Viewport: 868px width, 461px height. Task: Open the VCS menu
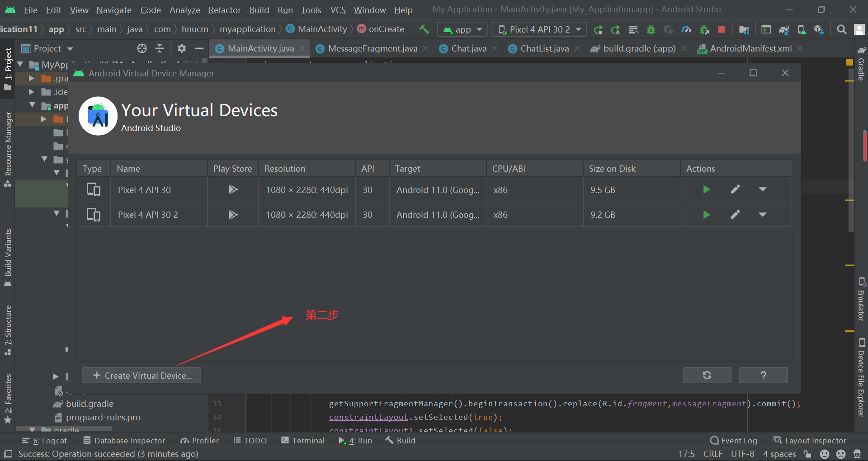(338, 10)
